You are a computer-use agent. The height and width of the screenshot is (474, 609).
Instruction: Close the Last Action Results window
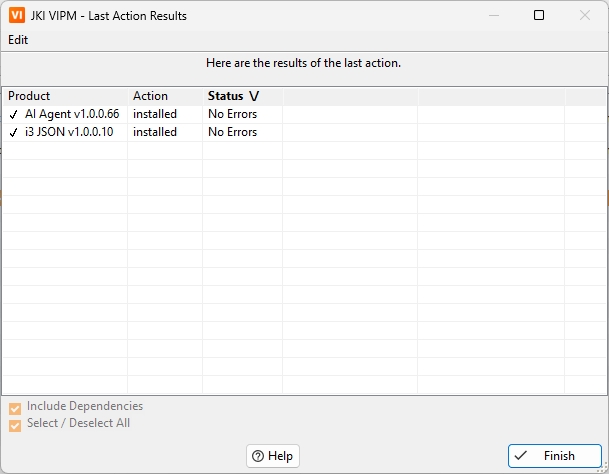(585, 16)
